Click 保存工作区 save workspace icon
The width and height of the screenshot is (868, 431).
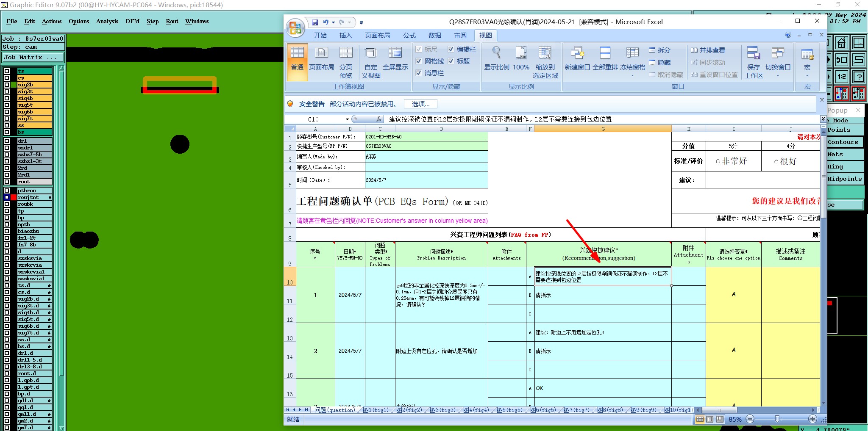753,62
